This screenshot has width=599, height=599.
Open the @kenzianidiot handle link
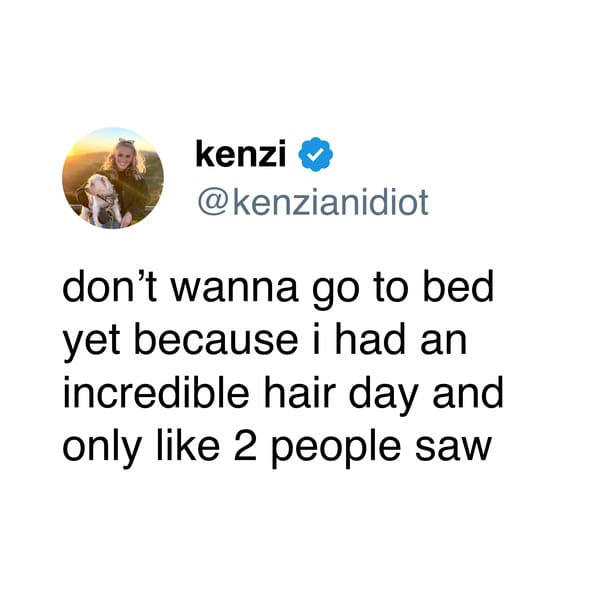pyautogui.click(x=313, y=202)
